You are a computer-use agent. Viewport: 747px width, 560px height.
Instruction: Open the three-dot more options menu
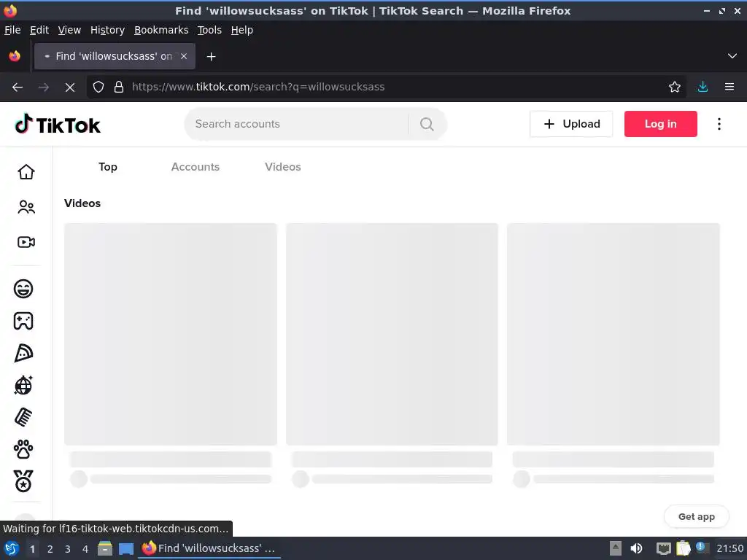tap(719, 124)
